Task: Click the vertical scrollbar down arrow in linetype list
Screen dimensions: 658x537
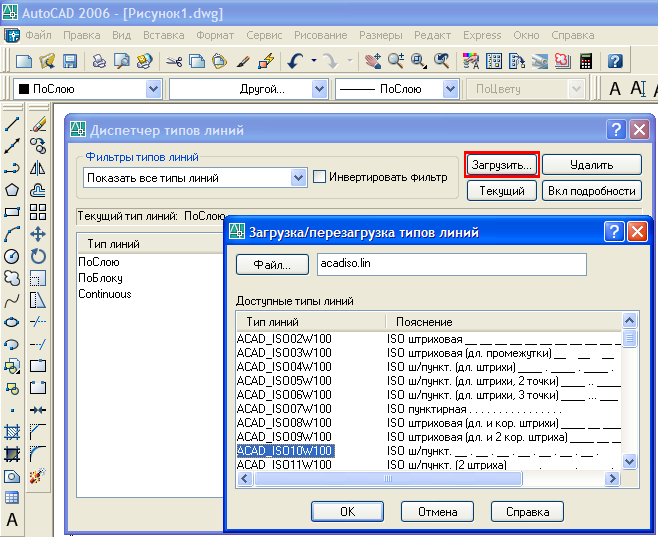Action: tap(629, 461)
